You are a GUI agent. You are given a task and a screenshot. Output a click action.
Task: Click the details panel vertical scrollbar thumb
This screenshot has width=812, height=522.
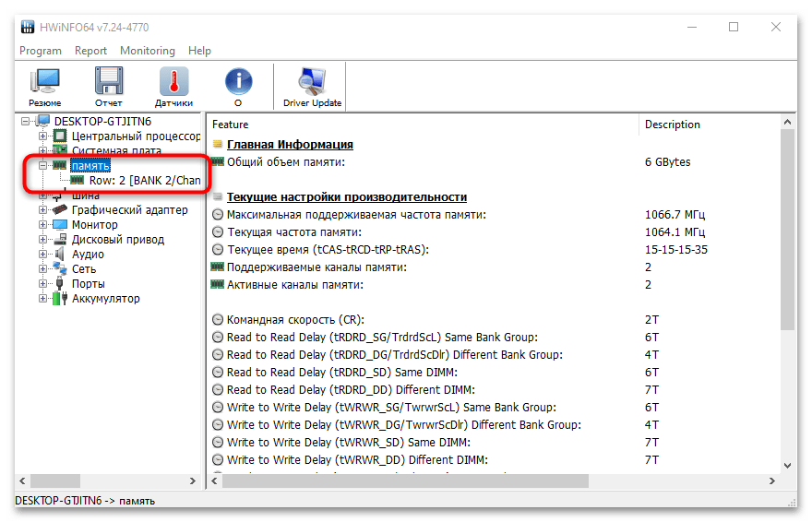tap(787, 230)
